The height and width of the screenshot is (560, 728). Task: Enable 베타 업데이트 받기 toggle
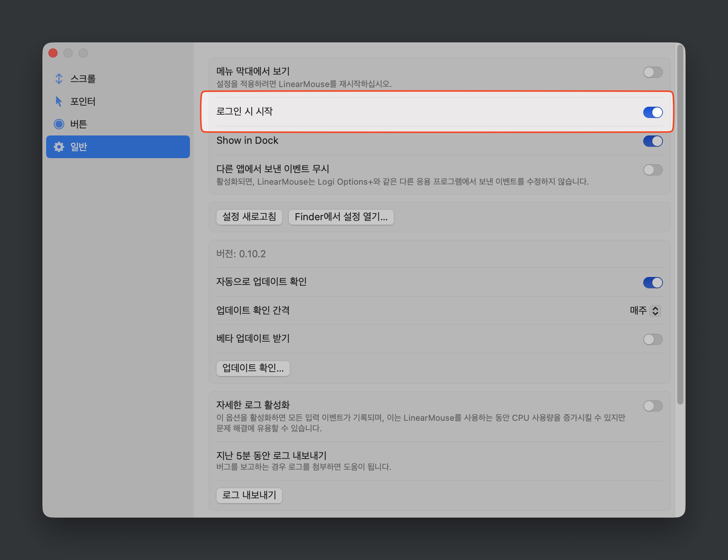pyautogui.click(x=653, y=339)
